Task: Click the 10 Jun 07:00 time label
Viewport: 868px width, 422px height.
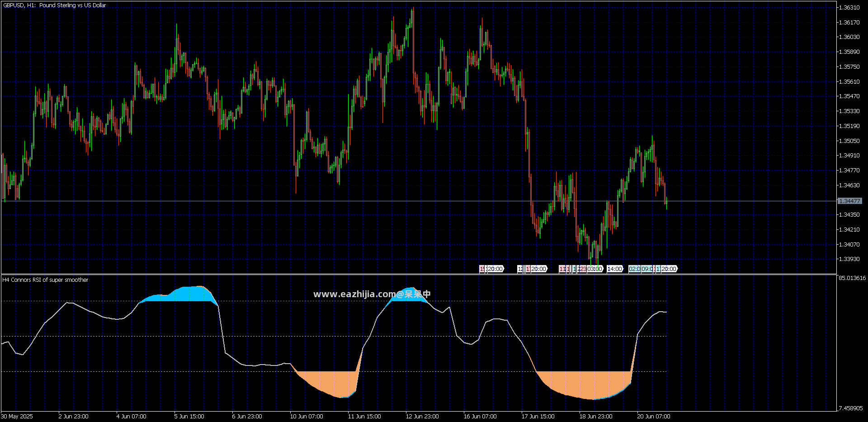Action: click(x=307, y=416)
